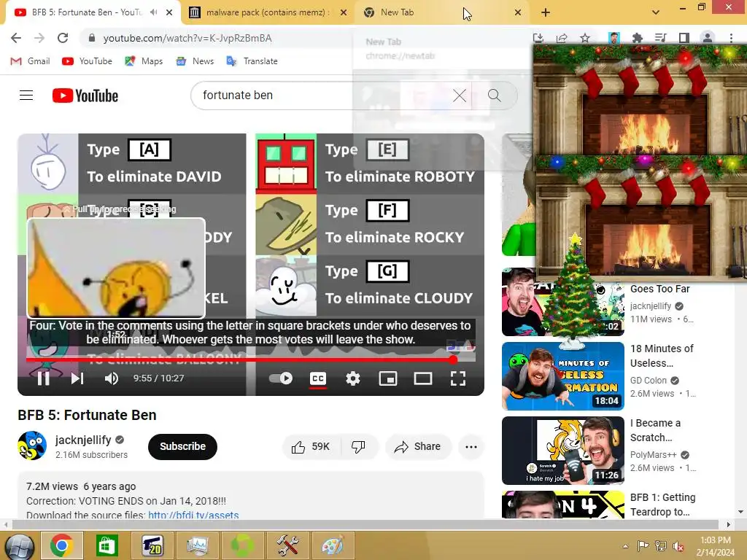The height and width of the screenshot is (560, 747).
Task: Open jacknjellify channel name link
Action: coord(83,440)
